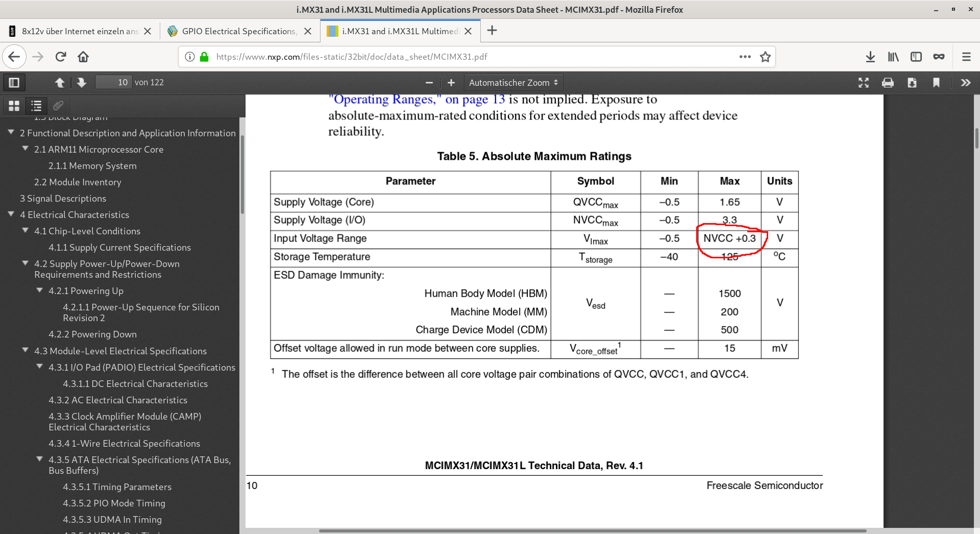
Task: Collapse 4.3.5 ATA Electrical Specifications section
Action: (39, 459)
